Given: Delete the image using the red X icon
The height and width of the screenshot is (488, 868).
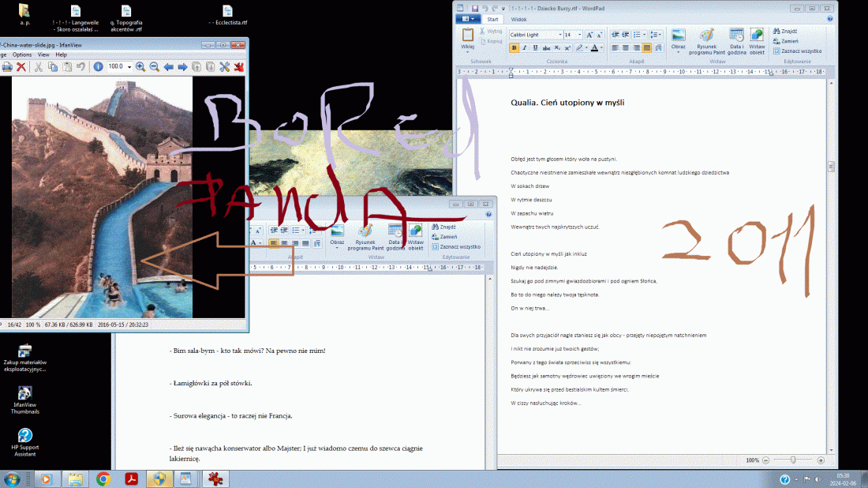Looking at the screenshot, I should coord(21,67).
